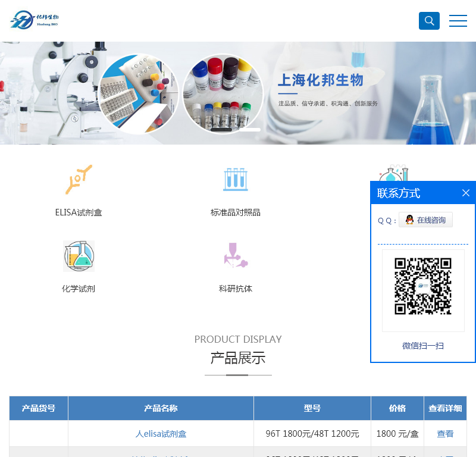Click the 产品名称 column header
This screenshot has height=457, width=476.
point(161,408)
